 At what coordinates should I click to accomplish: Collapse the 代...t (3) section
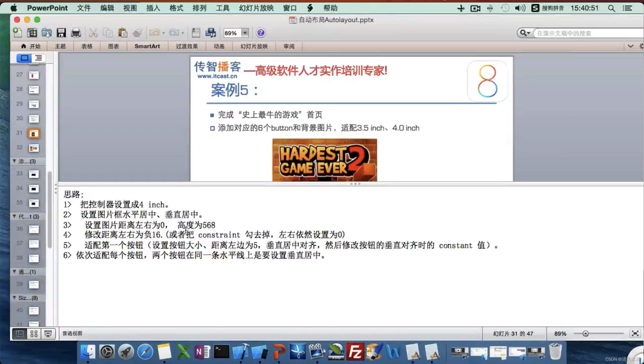pyautogui.click(x=14, y=216)
